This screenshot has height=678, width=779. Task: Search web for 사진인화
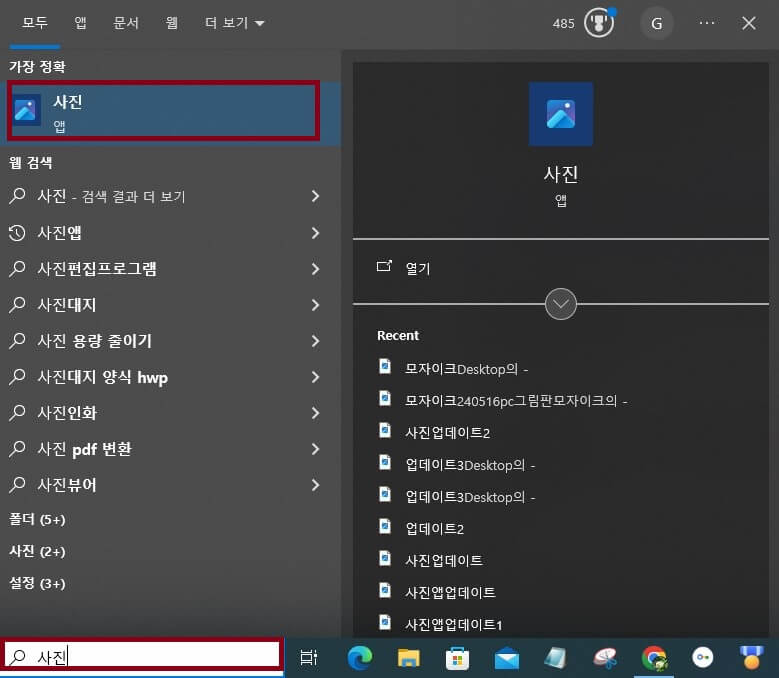click(x=67, y=413)
